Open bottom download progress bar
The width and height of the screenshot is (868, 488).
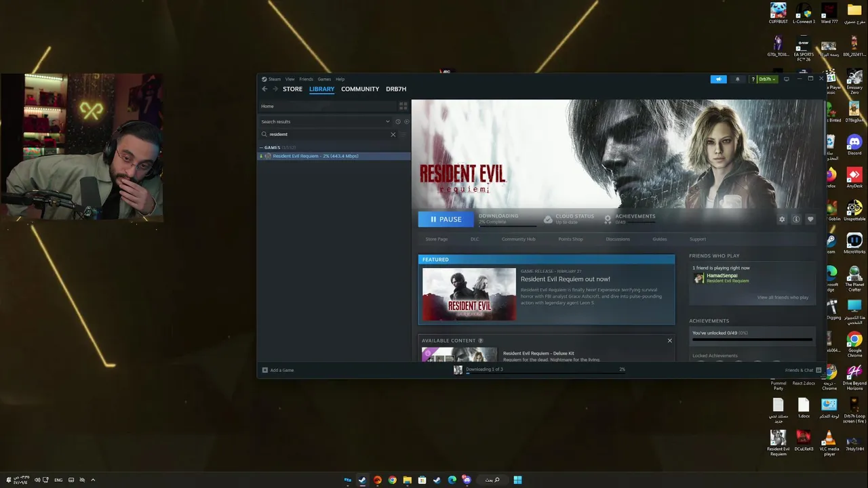click(x=545, y=373)
